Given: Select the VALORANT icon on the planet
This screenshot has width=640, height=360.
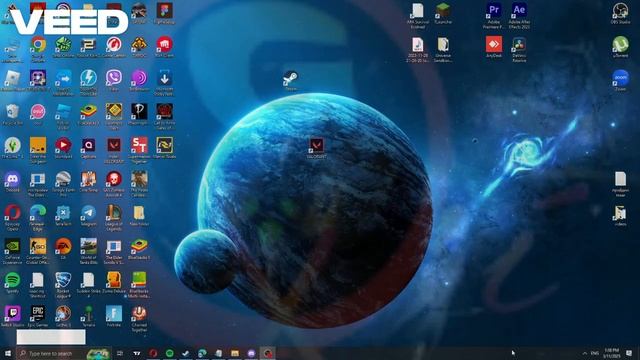Looking at the screenshot, I should pos(317,146).
